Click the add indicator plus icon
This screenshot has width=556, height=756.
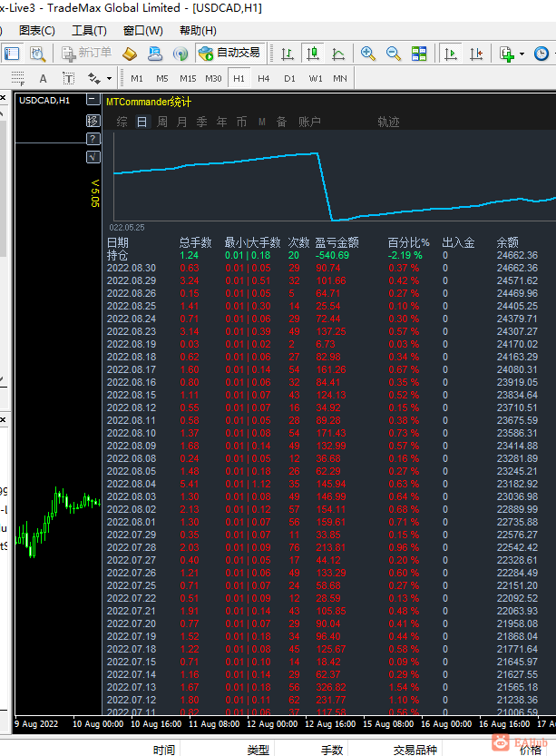[x=506, y=54]
